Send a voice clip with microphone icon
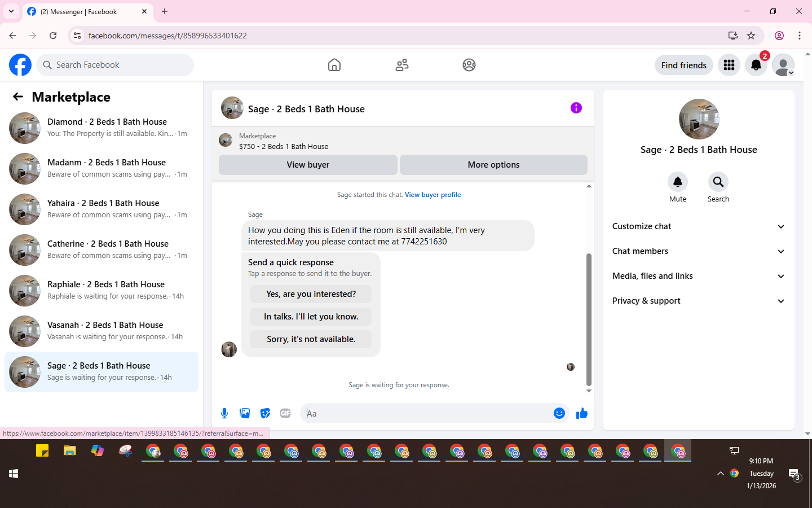The height and width of the screenshot is (508, 812). (x=224, y=413)
